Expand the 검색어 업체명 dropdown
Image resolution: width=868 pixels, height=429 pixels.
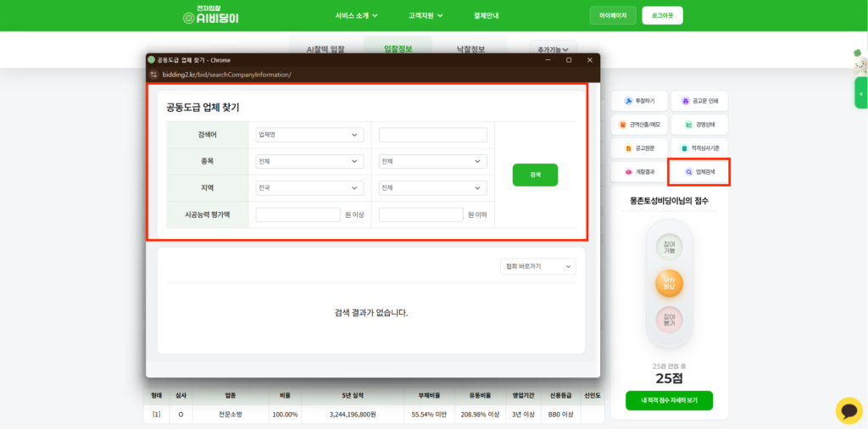(x=309, y=135)
